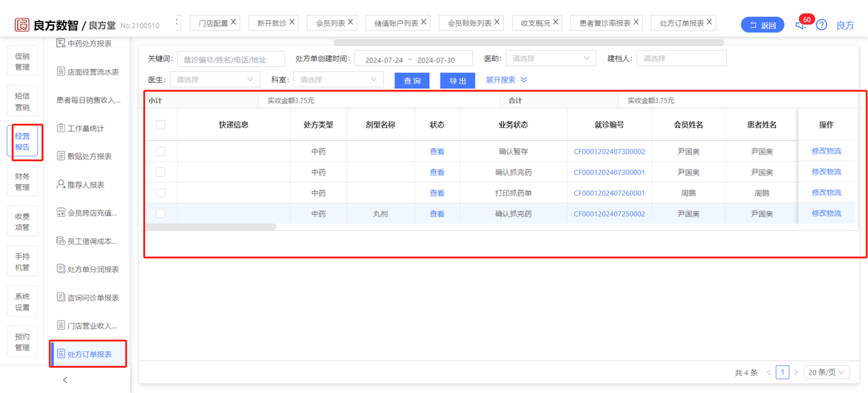Open the 医生 dropdown
868x393 pixels.
(214, 79)
